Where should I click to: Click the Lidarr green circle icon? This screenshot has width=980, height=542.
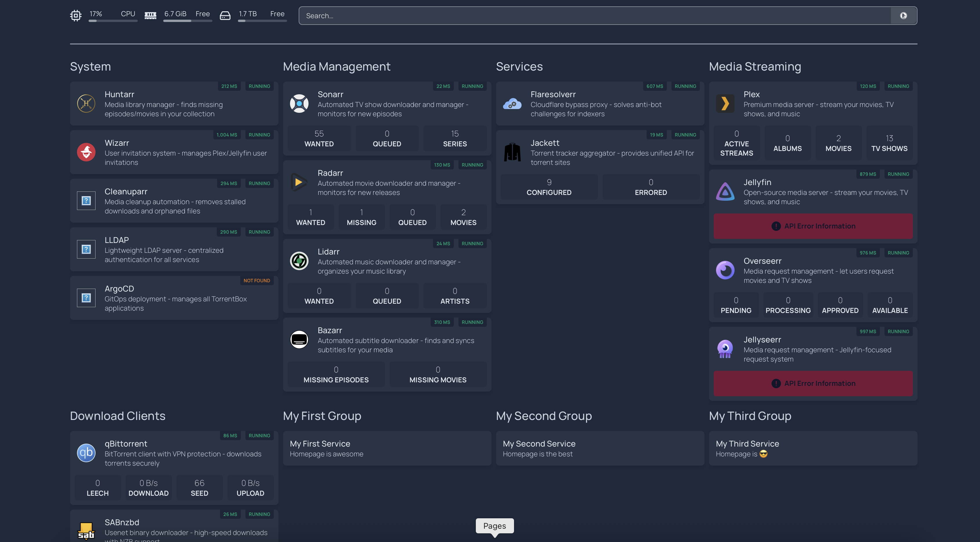[299, 261]
